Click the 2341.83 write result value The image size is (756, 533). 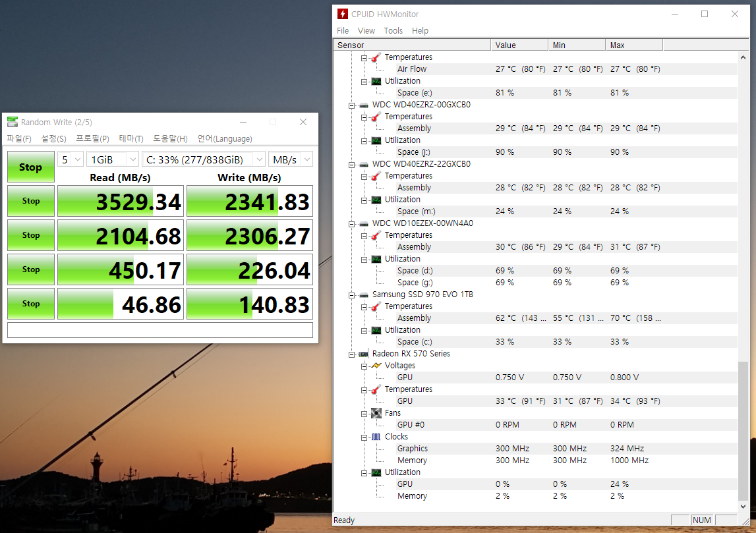point(250,201)
